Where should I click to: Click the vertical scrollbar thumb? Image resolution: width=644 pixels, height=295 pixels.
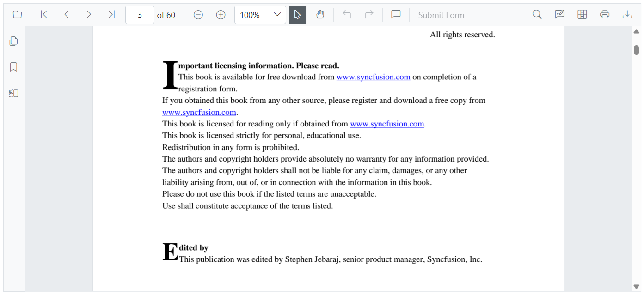point(636,50)
